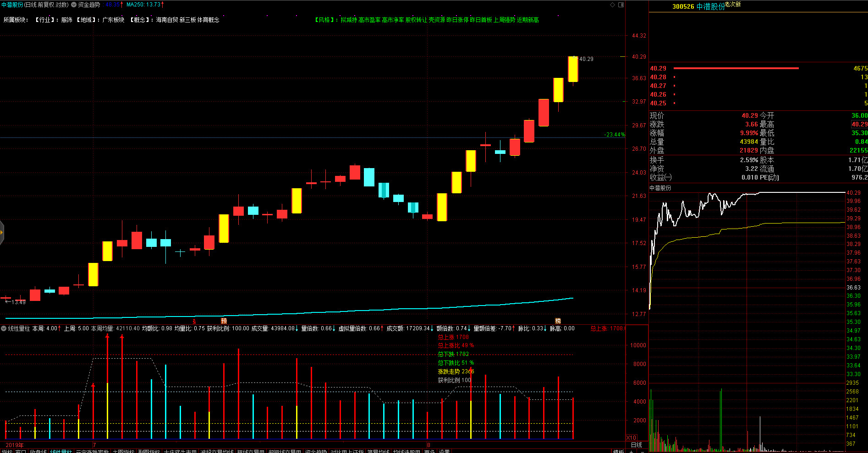
Task: Click stock name 中潜股份 in quote header
Action: click(x=710, y=6)
